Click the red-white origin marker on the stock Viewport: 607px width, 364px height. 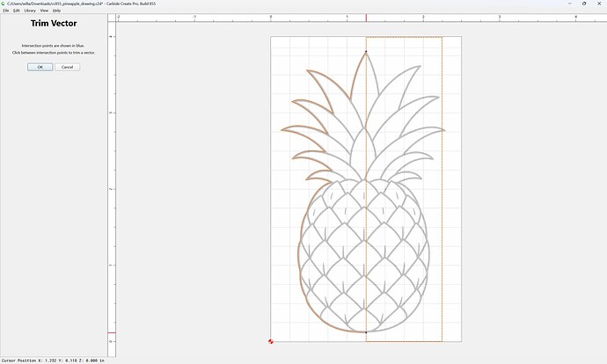[271, 341]
